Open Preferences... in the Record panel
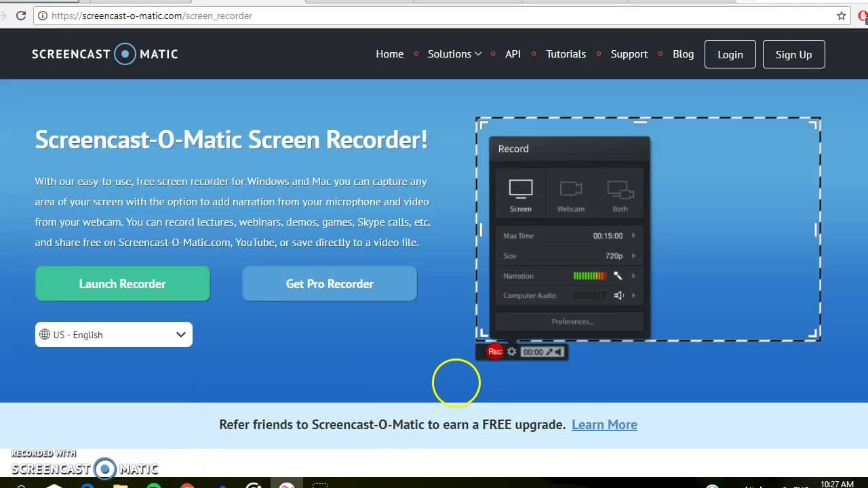This screenshot has height=488, width=868. click(570, 321)
